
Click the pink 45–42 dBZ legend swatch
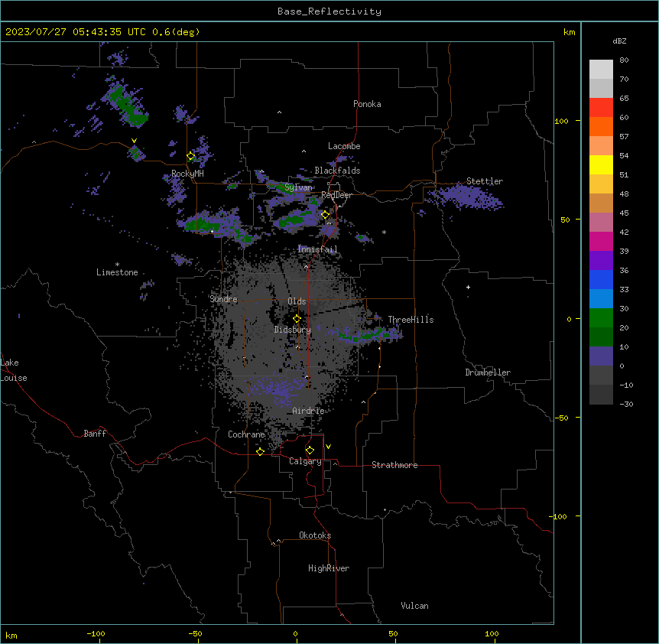tap(601, 223)
